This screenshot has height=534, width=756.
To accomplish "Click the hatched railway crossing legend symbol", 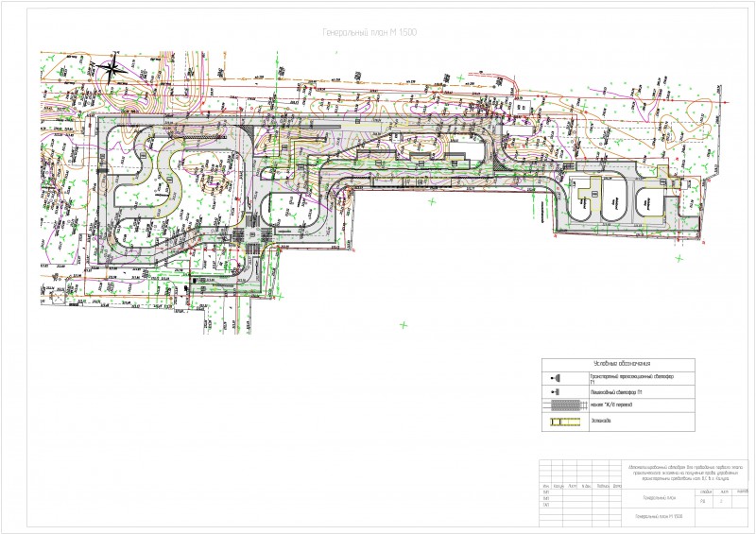I will click(565, 405).
